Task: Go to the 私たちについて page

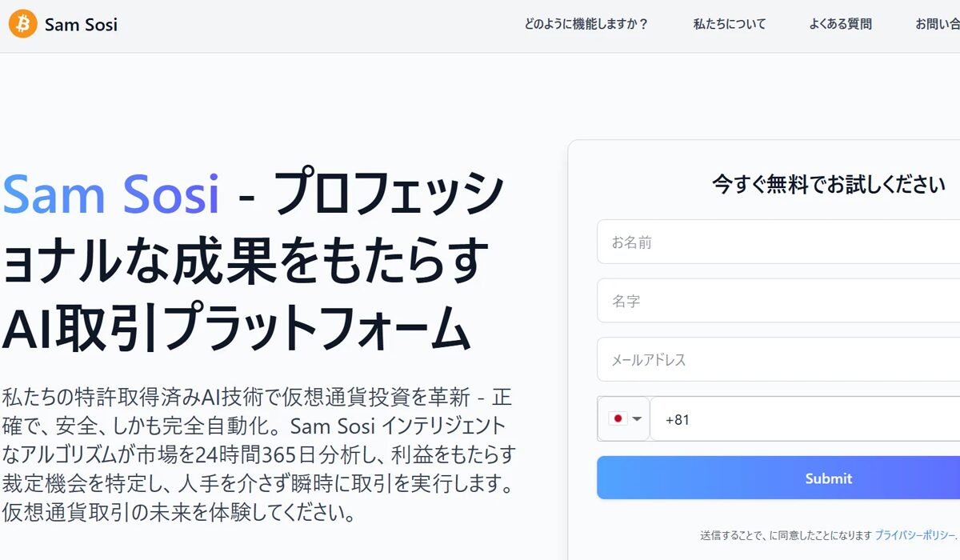Action: click(729, 24)
